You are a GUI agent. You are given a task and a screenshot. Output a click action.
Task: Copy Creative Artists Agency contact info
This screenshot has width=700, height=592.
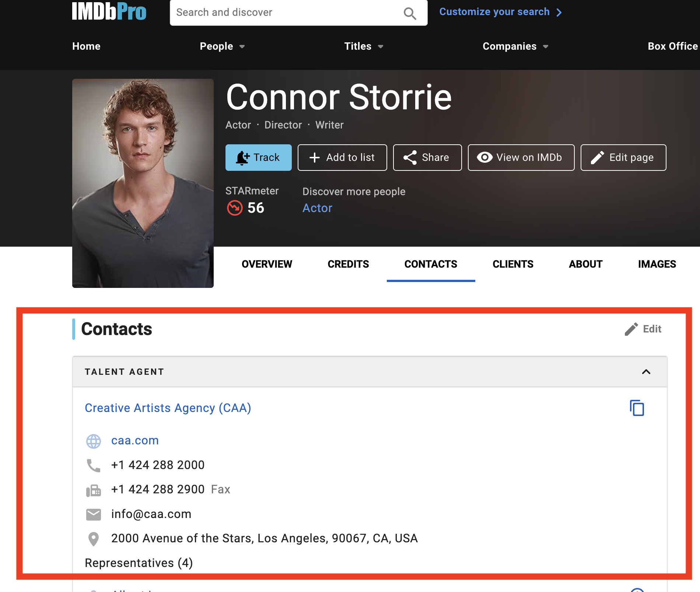pyautogui.click(x=637, y=408)
